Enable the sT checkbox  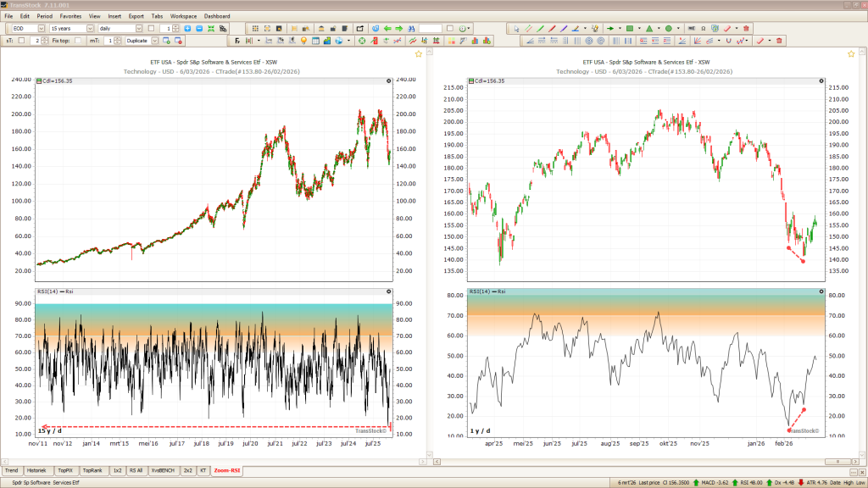(x=21, y=40)
